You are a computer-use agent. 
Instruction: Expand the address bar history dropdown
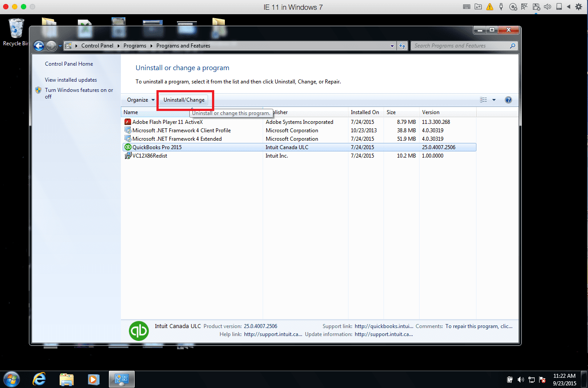point(392,45)
